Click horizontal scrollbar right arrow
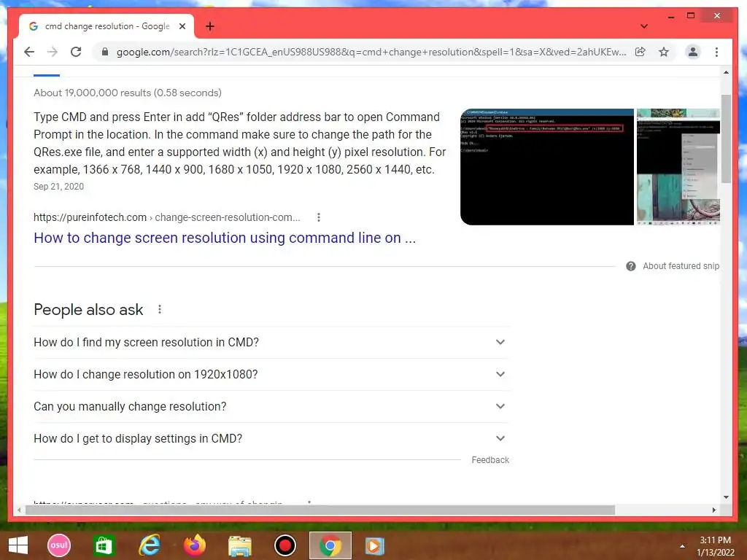747x560 pixels. 713,510
